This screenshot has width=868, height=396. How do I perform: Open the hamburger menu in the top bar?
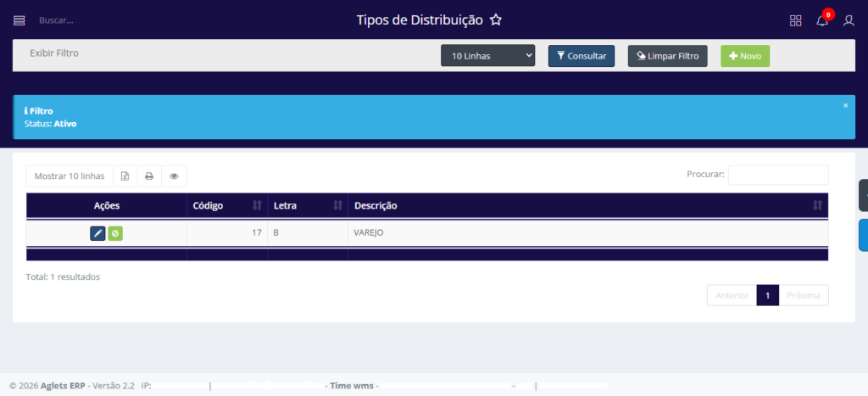point(19,20)
